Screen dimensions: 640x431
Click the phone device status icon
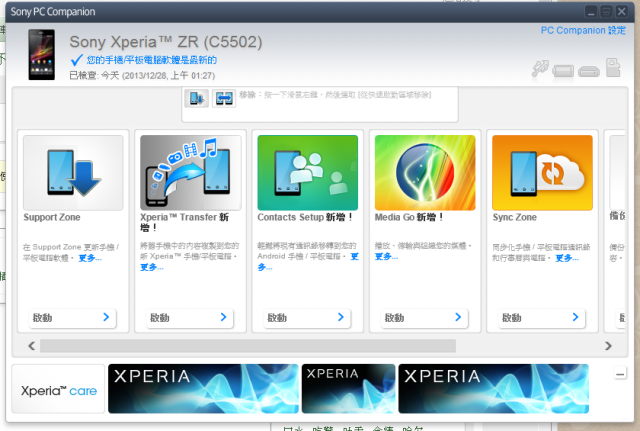point(563,71)
